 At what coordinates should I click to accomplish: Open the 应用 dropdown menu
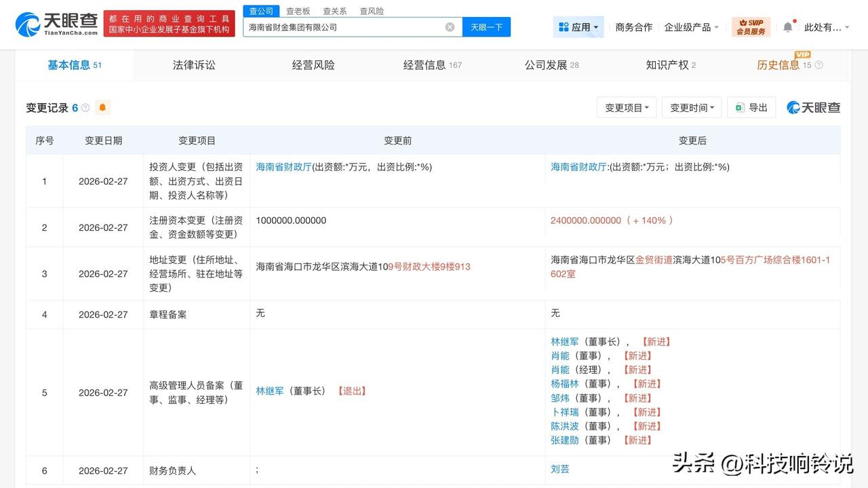tap(578, 27)
